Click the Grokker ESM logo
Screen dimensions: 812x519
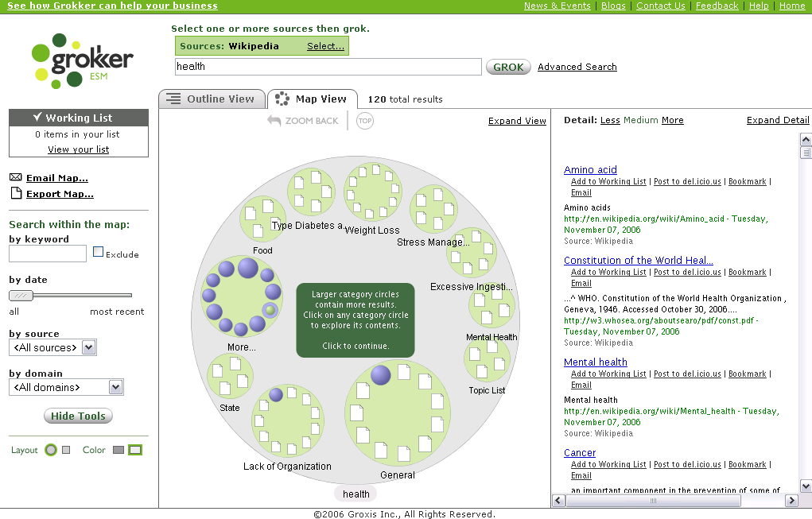coord(83,61)
